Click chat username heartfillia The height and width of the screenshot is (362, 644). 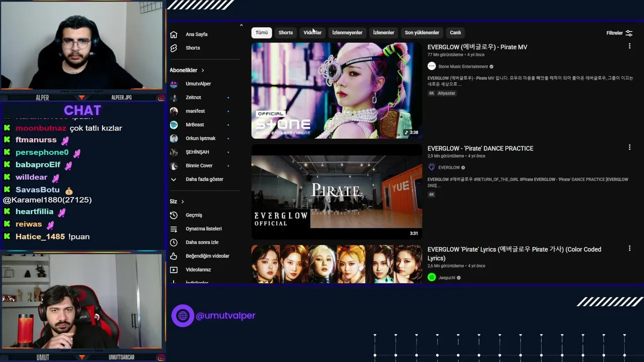(34, 212)
